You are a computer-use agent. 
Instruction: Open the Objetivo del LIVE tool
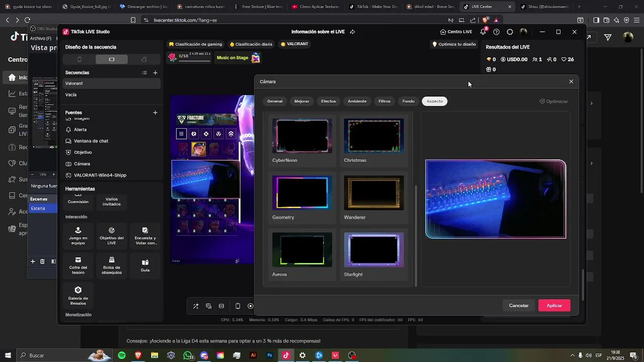[x=112, y=236]
